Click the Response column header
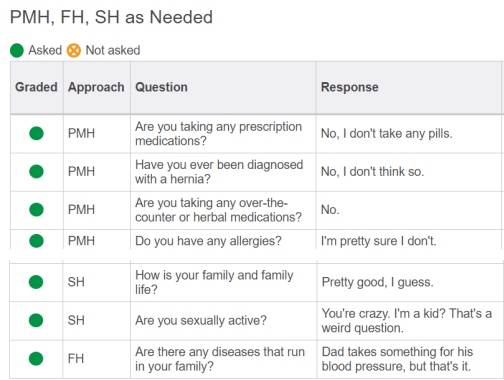 (x=350, y=87)
